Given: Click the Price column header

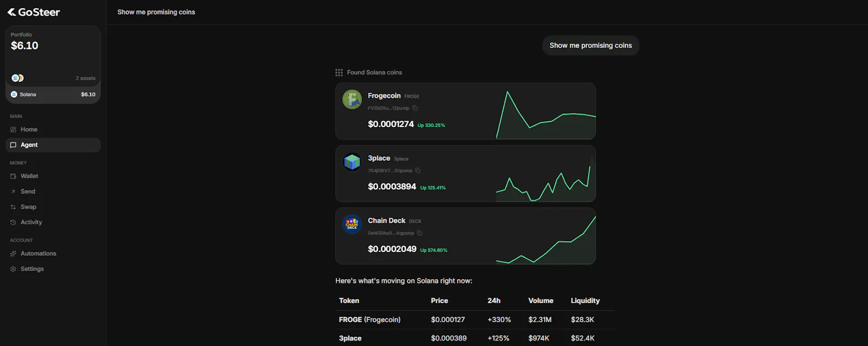Looking at the screenshot, I should pos(439,301).
